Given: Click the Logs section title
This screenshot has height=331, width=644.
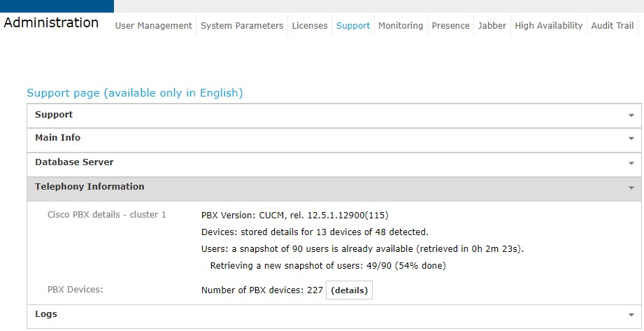Looking at the screenshot, I should pyautogui.click(x=46, y=314).
